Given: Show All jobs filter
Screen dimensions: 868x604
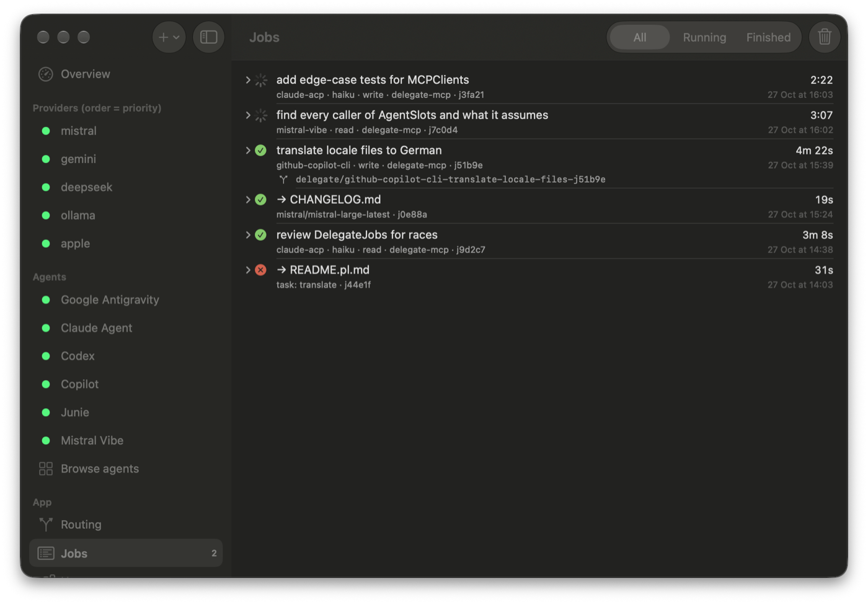Looking at the screenshot, I should (x=640, y=37).
